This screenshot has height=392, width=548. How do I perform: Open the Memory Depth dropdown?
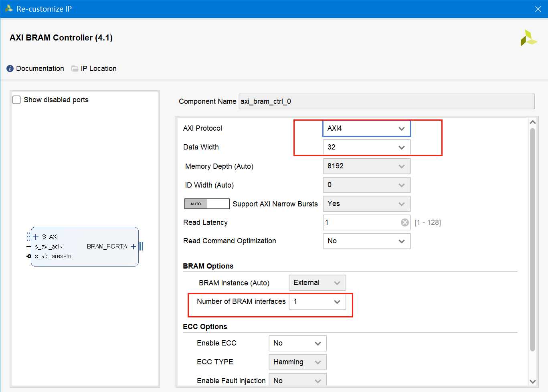[367, 166]
